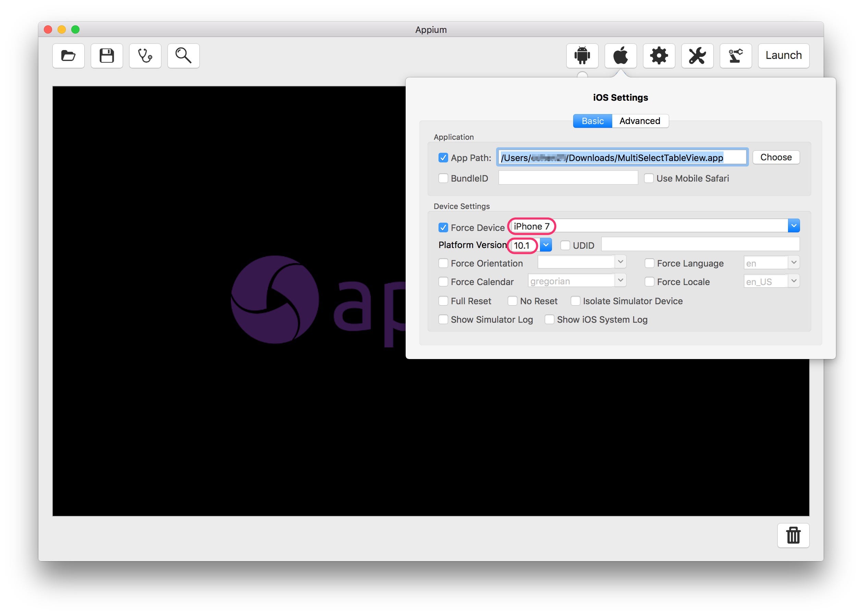Open the Inspector magnifying glass
This screenshot has height=616, width=862.
pos(183,56)
